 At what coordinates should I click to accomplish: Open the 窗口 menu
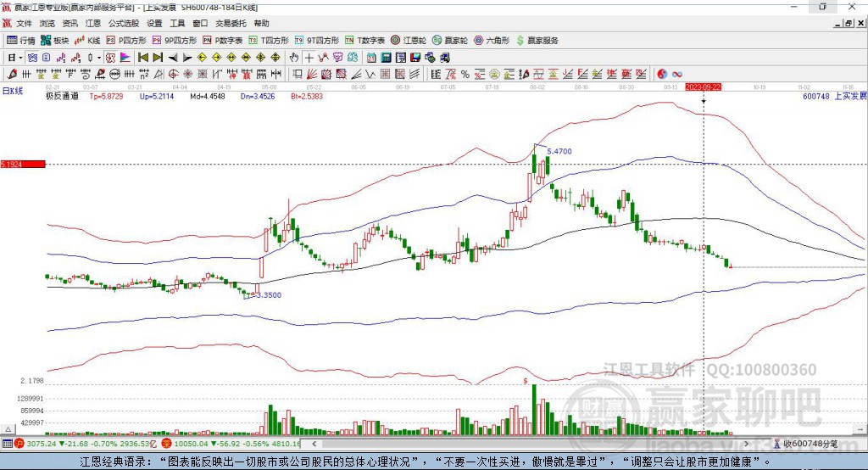tap(200, 23)
